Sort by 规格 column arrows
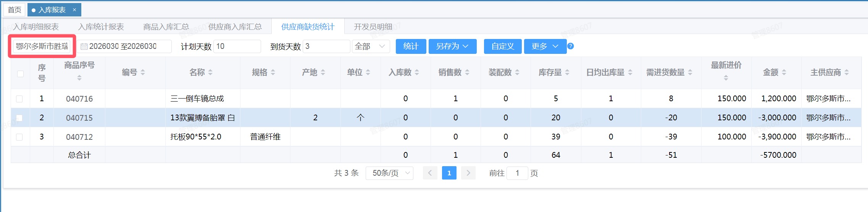This screenshot has width=868, height=212. pyautogui.click(x=273, y=72)
